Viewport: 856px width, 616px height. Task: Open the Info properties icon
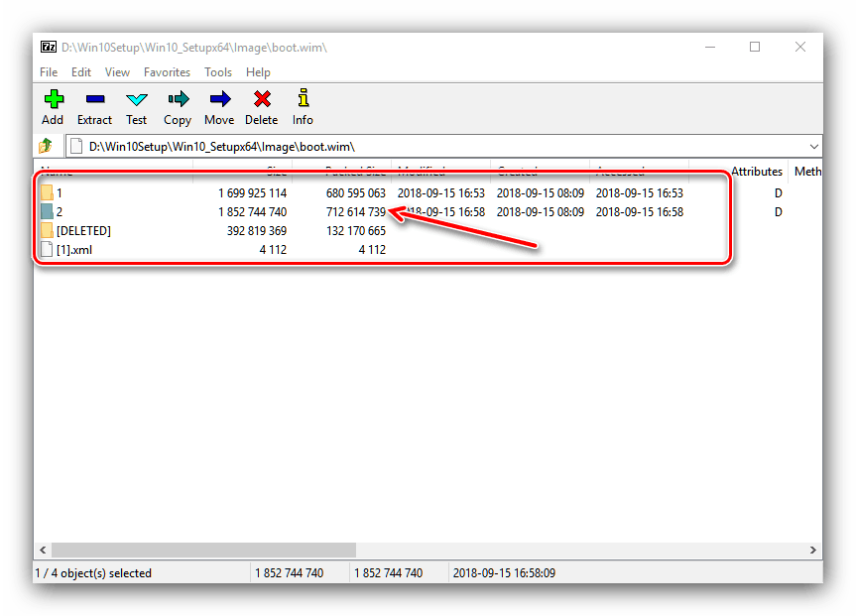(304, 98)
